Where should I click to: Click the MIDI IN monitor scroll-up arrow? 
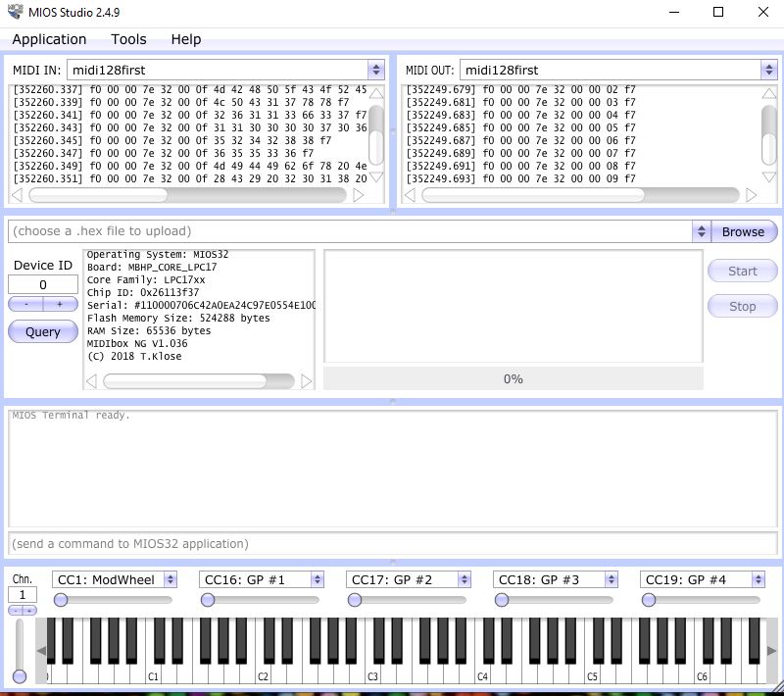click(x=376, y=93)
